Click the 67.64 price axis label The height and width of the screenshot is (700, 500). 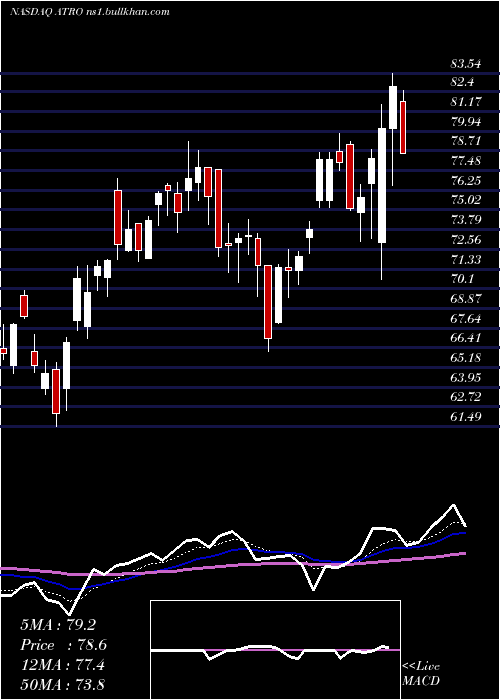[x=466, y=318]
